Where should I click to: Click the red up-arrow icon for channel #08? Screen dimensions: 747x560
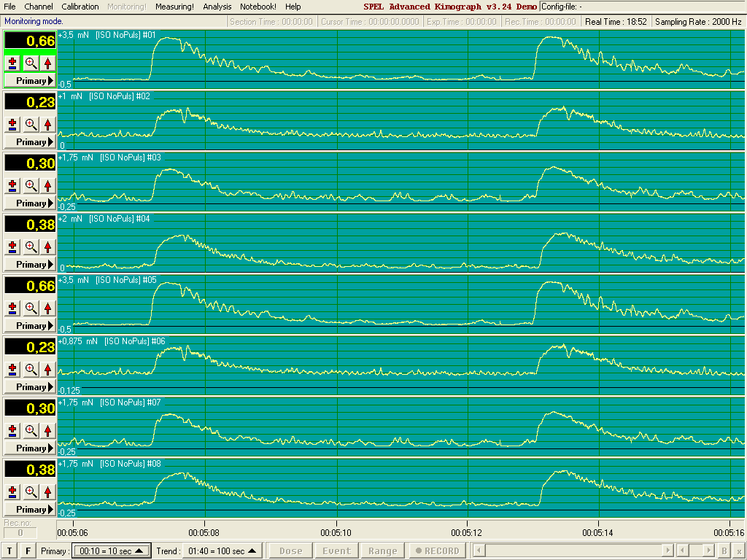point(47,491)
